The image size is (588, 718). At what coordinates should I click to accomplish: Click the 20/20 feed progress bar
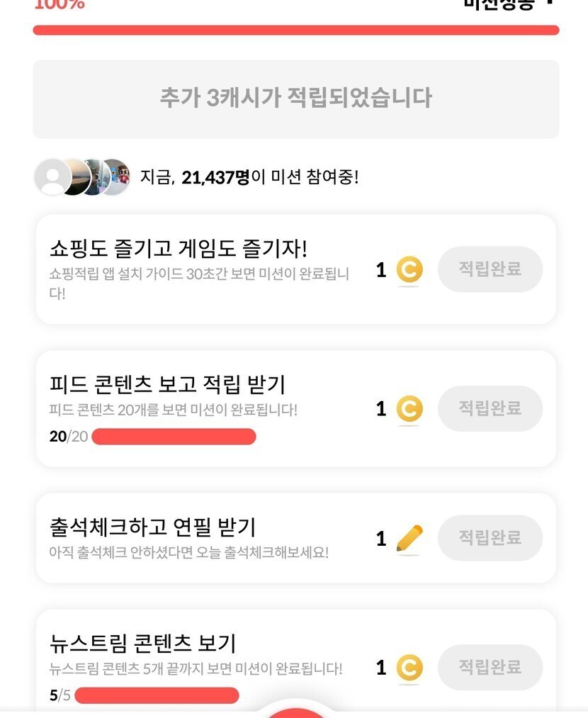(x=174, y=437)
